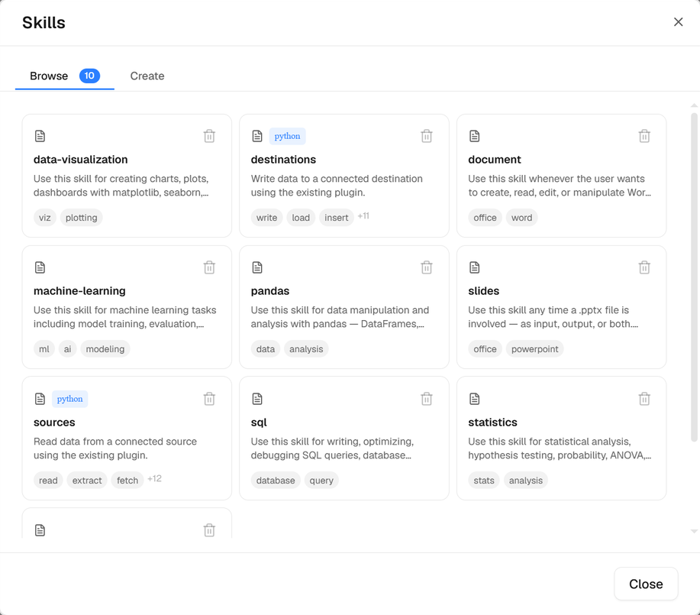Click trash icon on destinations card
The image size is (700, 615).
(x=427, y=136)
